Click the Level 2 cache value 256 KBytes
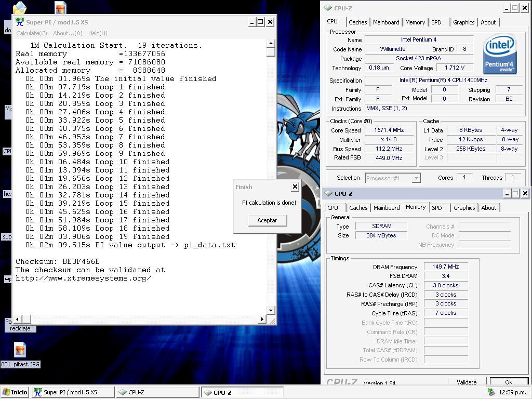Viewport: 532px width, 399px height. pos(471,149)
